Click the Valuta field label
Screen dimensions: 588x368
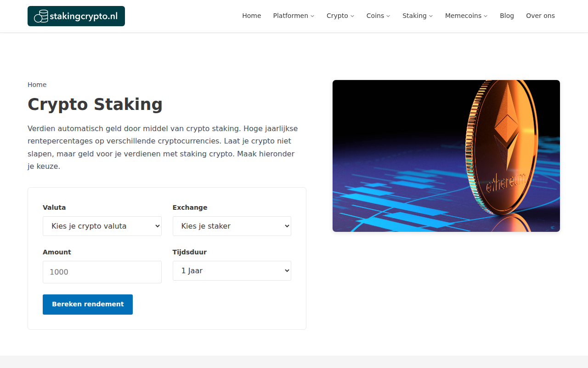click(54, 207)
